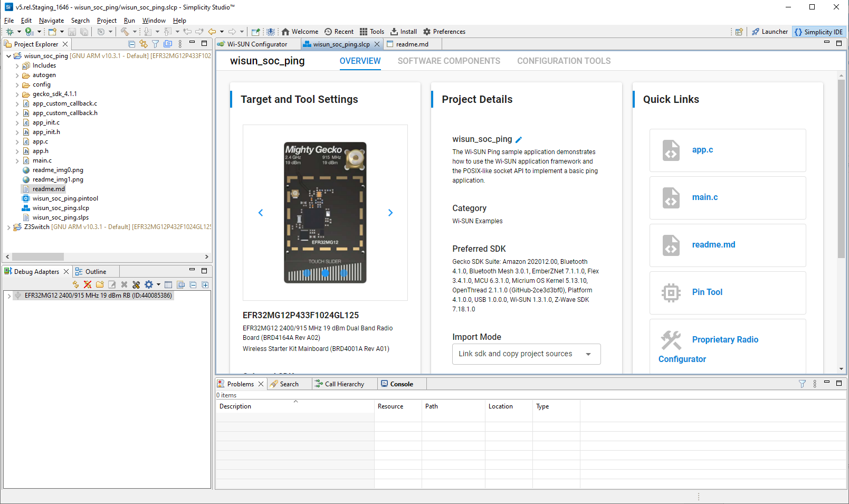Click the Refresh adapters icon in Debug Adapters
This screenshot has height=504, width=849.
click(75, 284)
